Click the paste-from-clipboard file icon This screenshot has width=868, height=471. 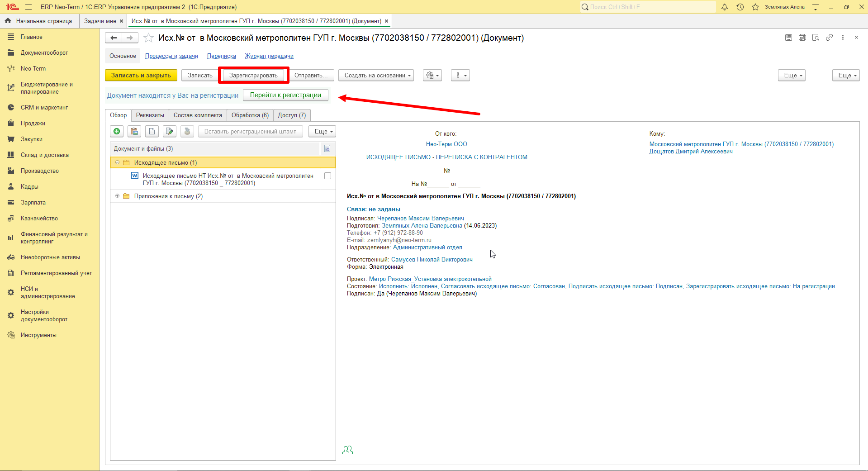[134, 131]
